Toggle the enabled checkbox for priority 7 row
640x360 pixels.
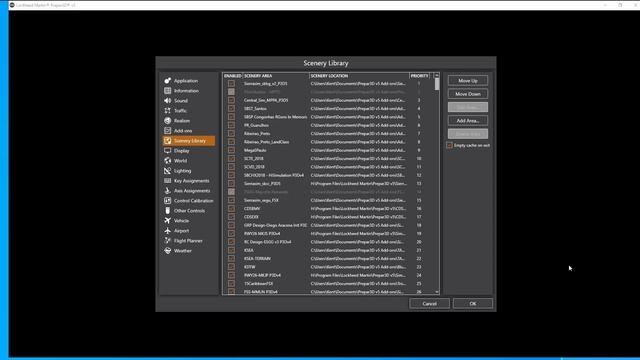tap(231, 133)
